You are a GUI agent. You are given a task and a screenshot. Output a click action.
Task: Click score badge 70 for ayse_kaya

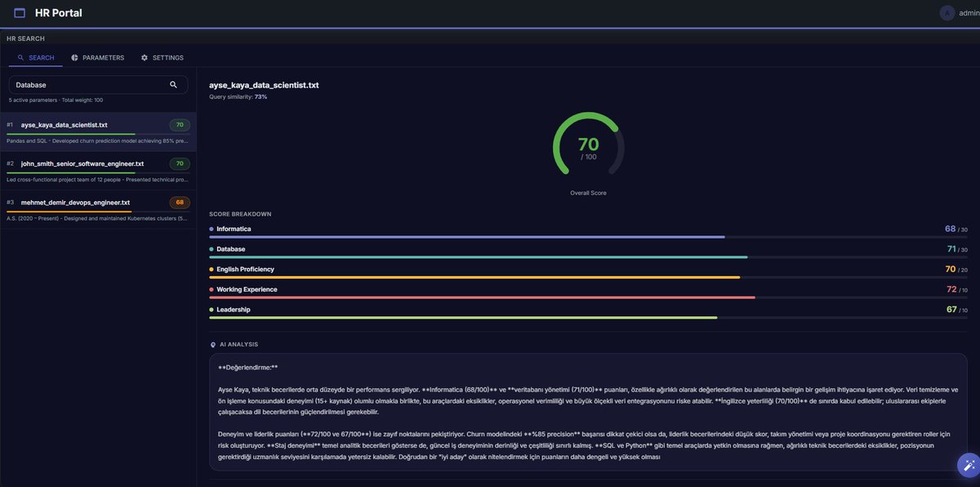(x=180, y=125)
